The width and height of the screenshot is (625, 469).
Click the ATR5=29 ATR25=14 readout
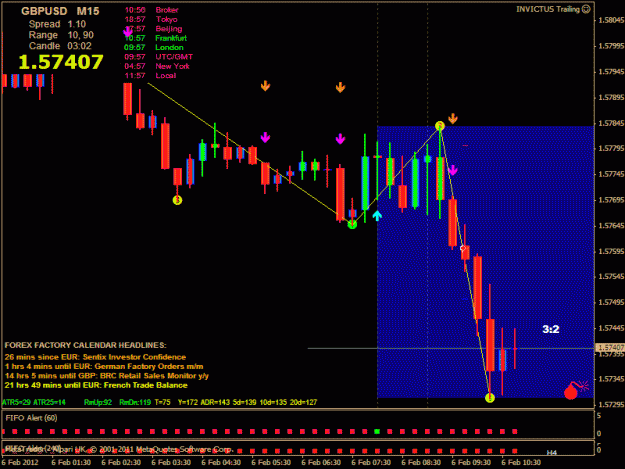(34, 402)
